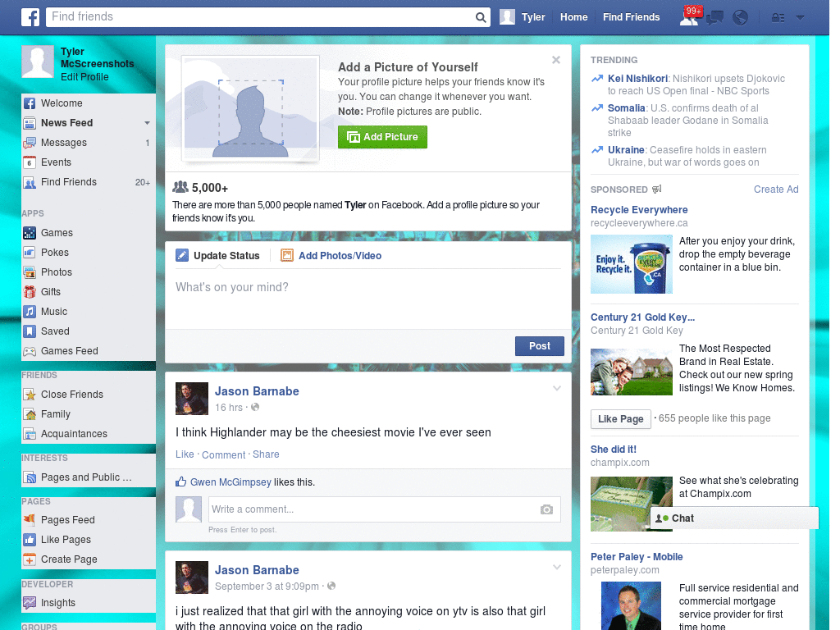Screen dimensions: 840x630
Task: Open options chevron on Jason Barnabe's post
Action: (557, 387)
